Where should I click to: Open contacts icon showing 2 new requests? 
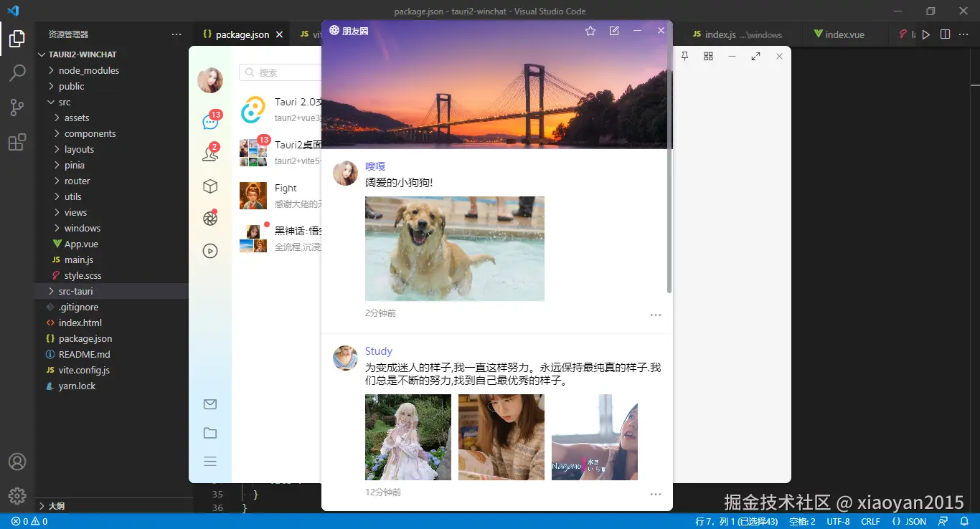click(x=209, y=151)
